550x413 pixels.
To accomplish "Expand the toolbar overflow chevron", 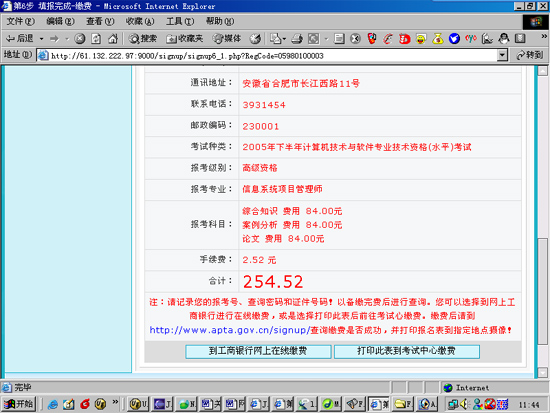I will click(544, 36).
